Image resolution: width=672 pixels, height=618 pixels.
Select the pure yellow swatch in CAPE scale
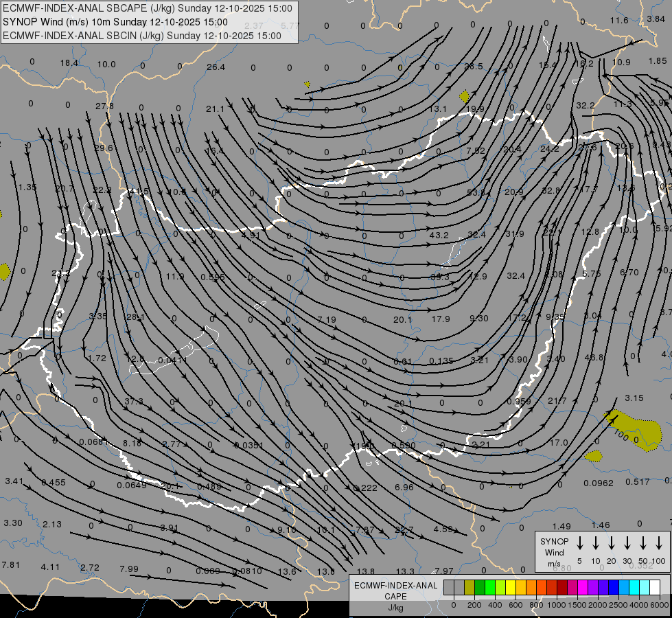pyautogui.click(x=511, y=587)
